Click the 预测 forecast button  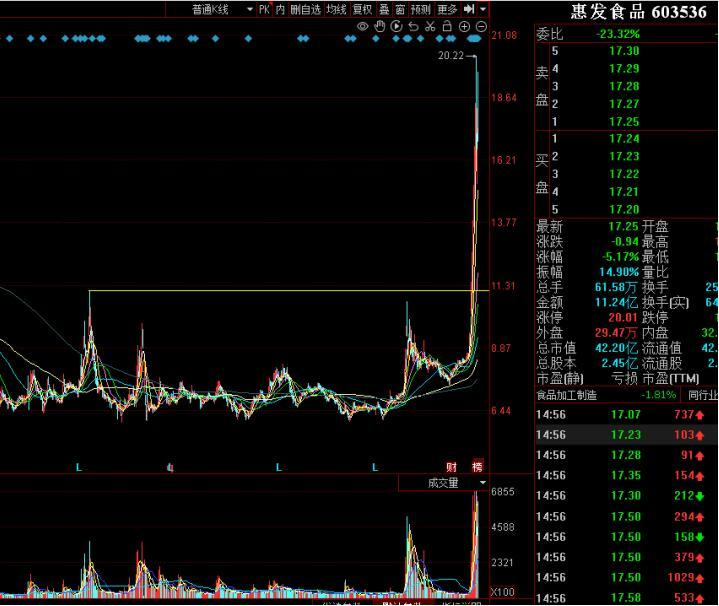tap(421, 9)
